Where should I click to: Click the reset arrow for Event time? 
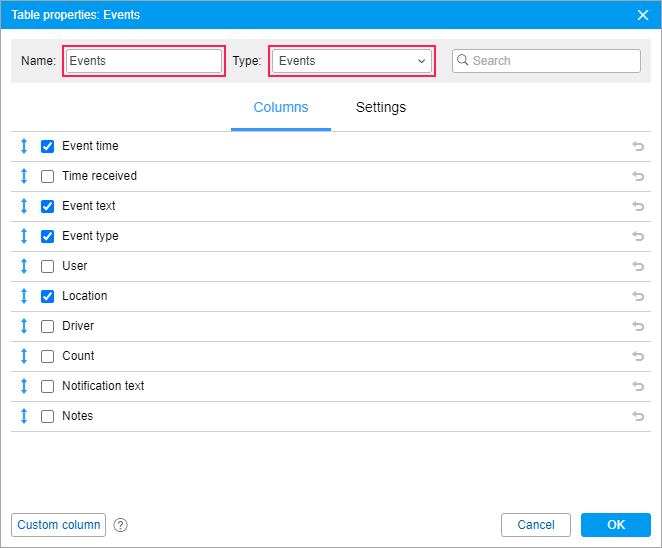[638, 146]
